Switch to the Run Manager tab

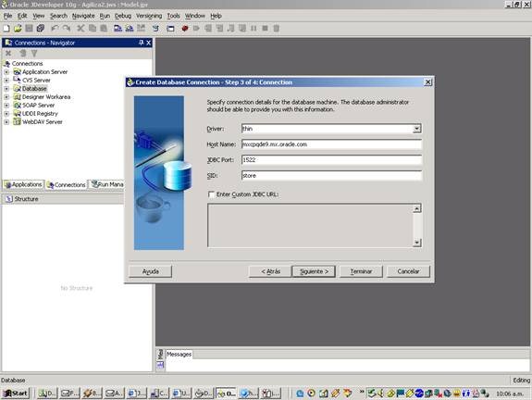[x=107, y=184]
